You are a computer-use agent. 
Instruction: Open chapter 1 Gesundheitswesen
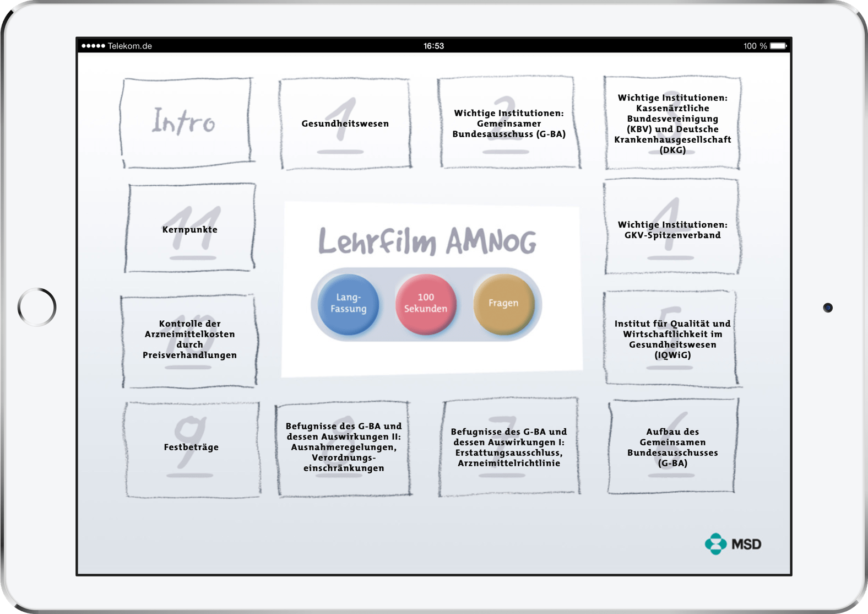(345, 123)
